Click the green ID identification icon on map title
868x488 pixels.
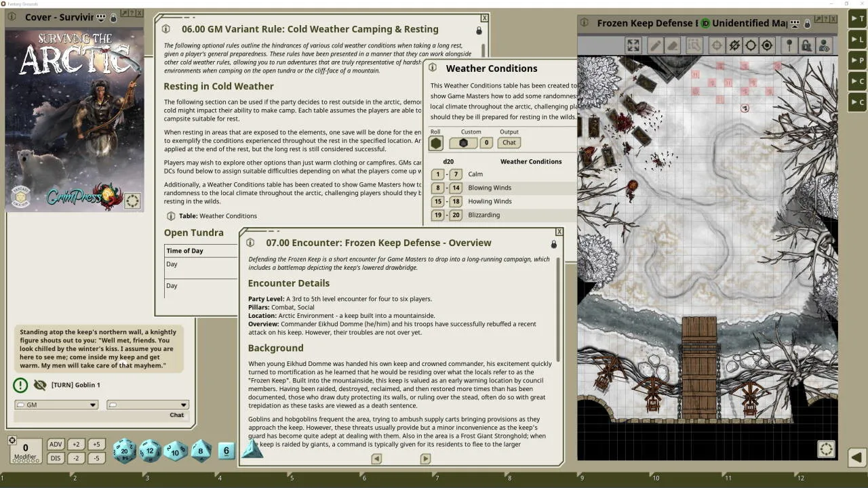705,23
